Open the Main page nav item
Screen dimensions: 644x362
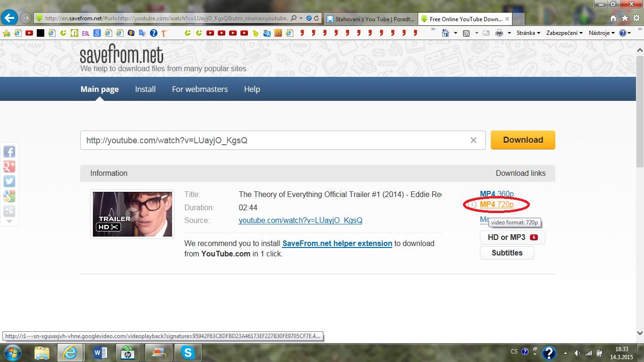point(99,89)
